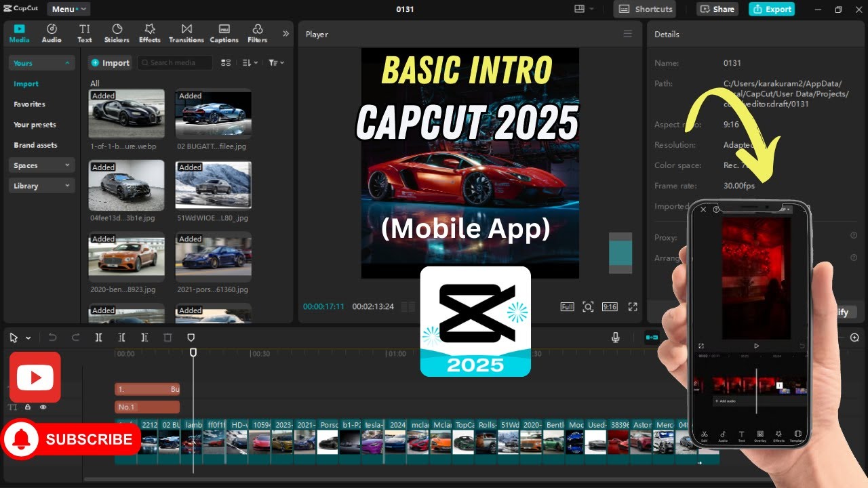
Task: Switch to the Transitions tab
Action: (186, 33)
